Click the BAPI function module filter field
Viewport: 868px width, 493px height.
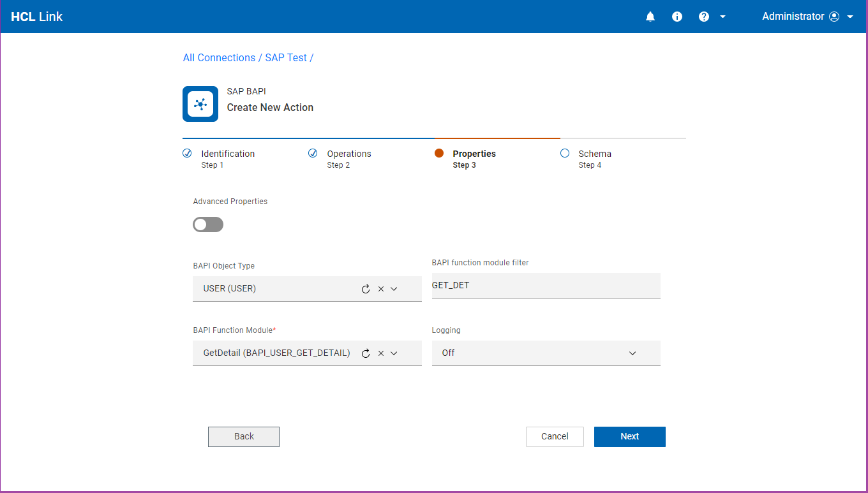coord(546,285)
